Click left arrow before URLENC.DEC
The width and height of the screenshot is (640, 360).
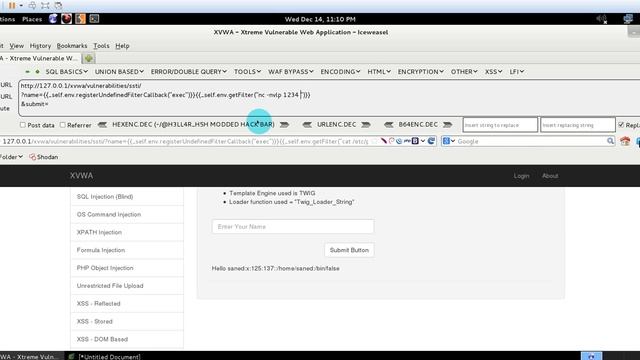click(307, 125)
